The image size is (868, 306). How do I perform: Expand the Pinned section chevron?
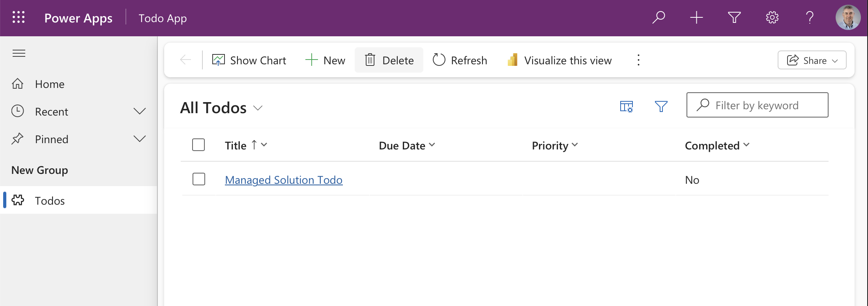pyautogui.click(x=140, y=139)
